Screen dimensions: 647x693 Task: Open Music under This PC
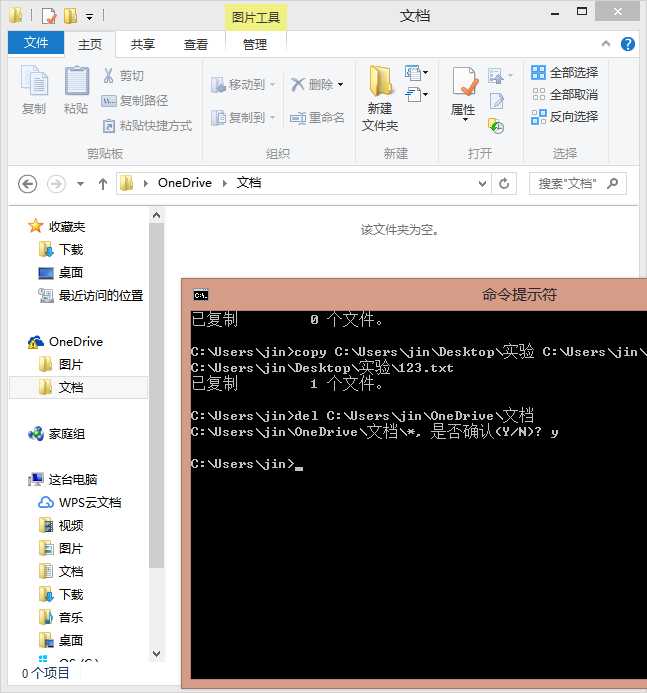[61, 617]
